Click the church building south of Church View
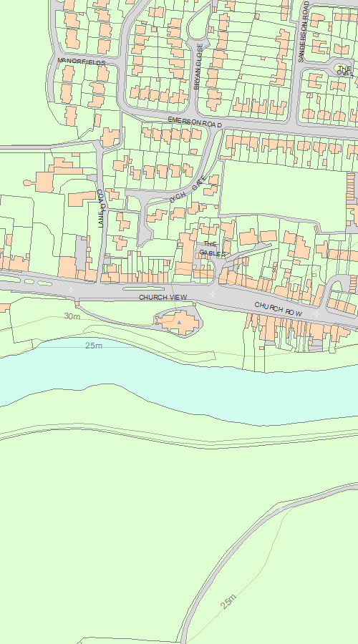358x644 pixels. [179, 321]
